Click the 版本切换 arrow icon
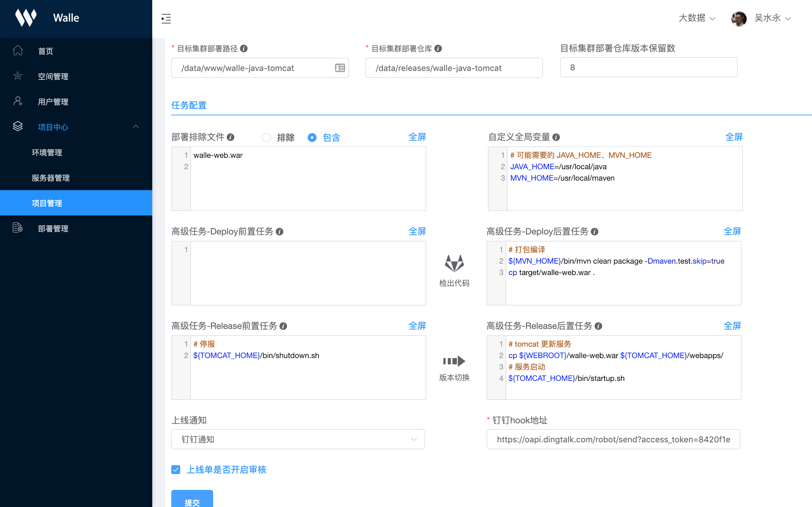The image size is (812, 507). pyautogui.click(x=454, y=361)
